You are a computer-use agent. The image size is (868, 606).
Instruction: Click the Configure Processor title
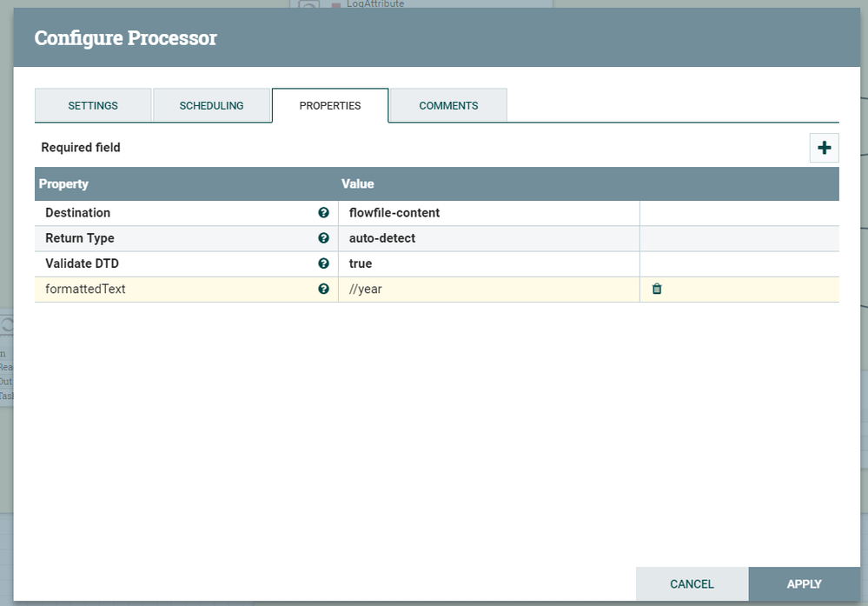click(x=126, y=37)
